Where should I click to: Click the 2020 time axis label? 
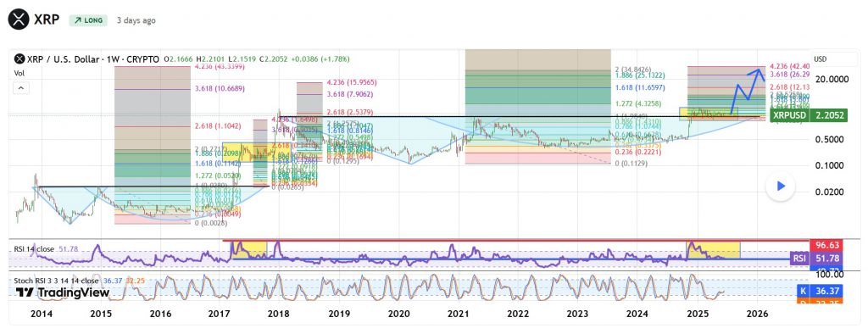click(x=398, y=314)
